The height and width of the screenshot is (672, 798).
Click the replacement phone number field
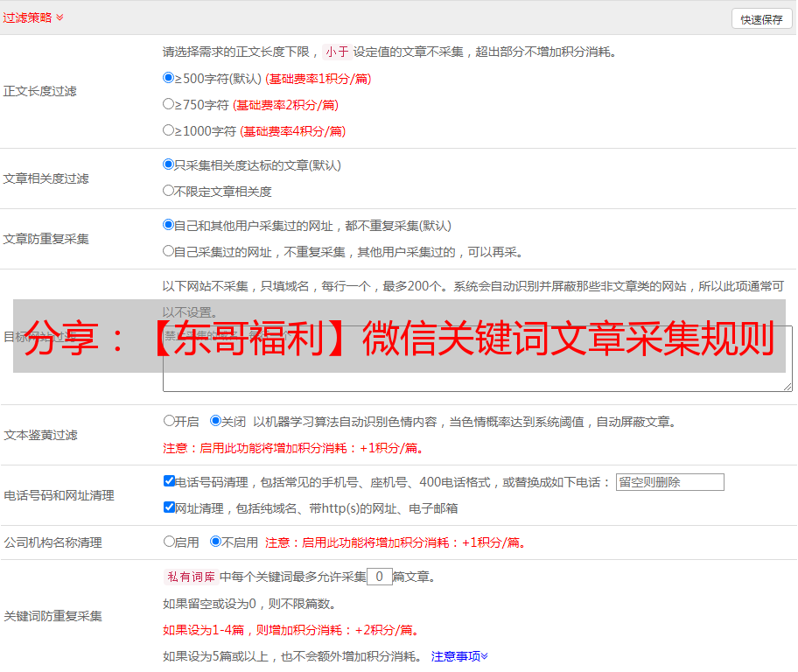click(669, 482)
